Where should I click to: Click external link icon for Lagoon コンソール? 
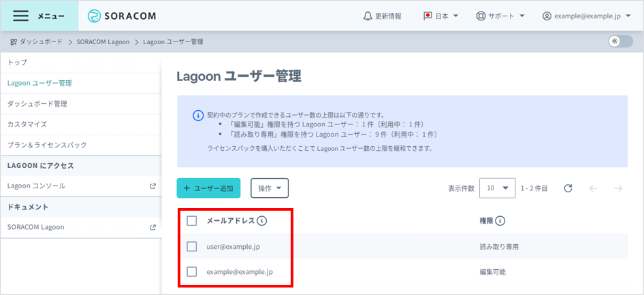coord(153,186)
